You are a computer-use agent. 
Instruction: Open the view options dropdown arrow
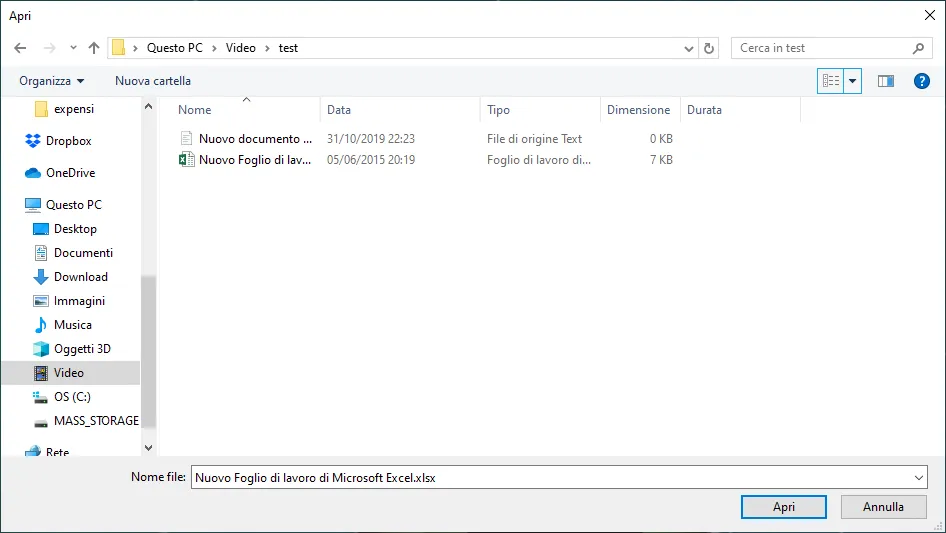click(852, 81)
